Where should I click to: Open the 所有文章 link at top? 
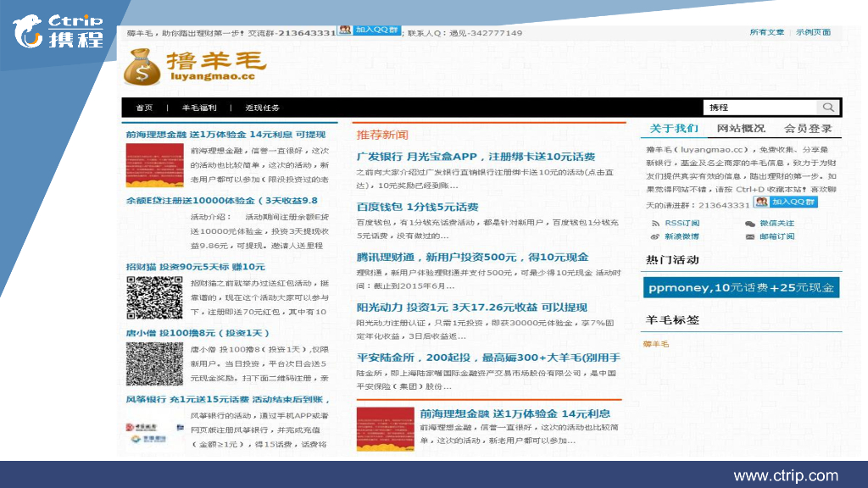pos(766,32)
